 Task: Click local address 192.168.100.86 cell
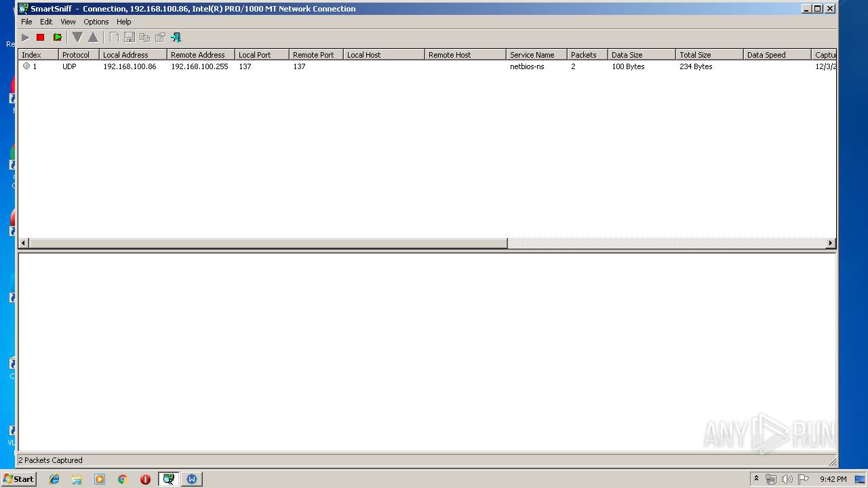(x=130, y=66)
